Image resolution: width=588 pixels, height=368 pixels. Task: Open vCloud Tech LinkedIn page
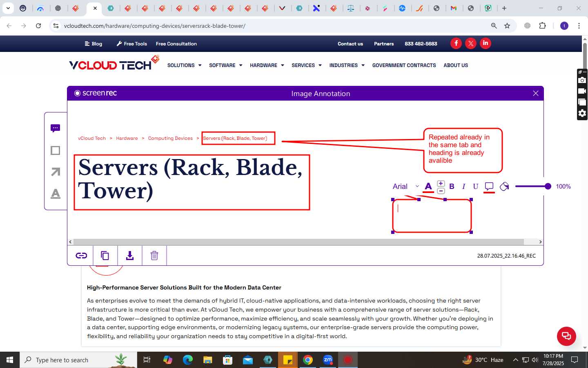coord(486,43)
